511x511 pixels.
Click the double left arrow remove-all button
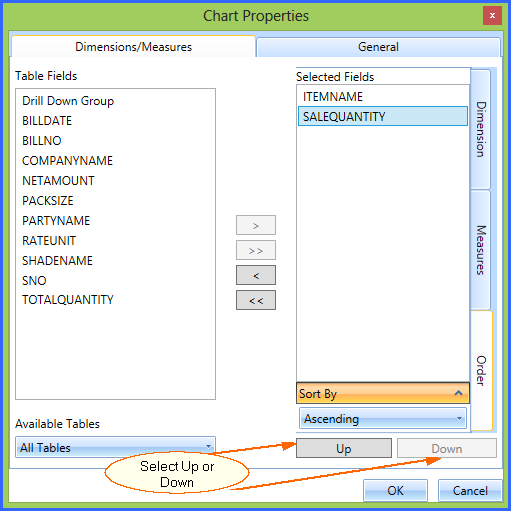point(256,300)
